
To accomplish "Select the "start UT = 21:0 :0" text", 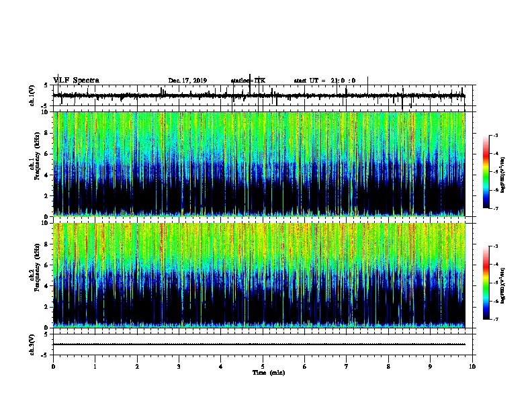I will (x=324, y=81).
